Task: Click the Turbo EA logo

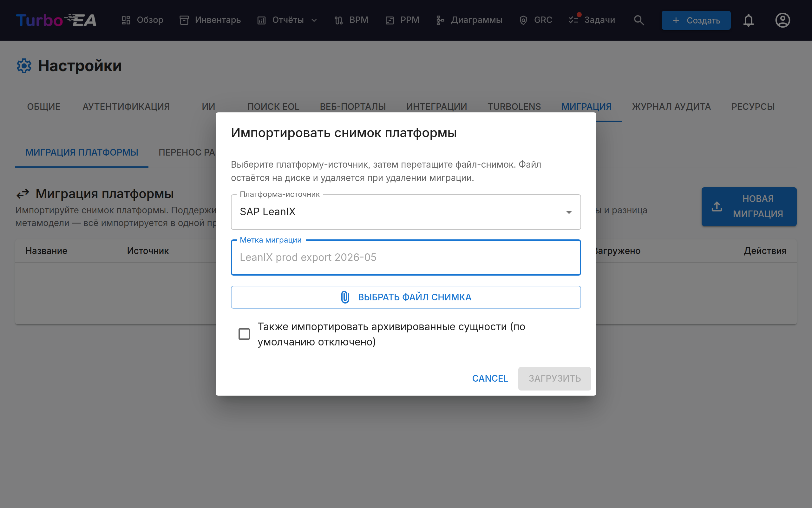Action: (56, 20)
